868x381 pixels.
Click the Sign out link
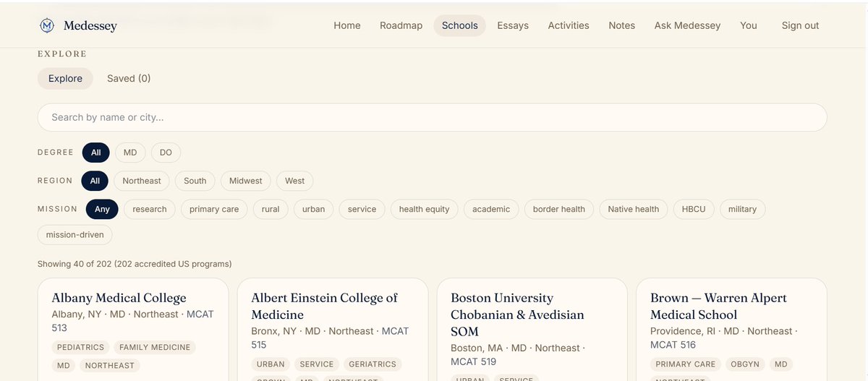tap(800, 25)
